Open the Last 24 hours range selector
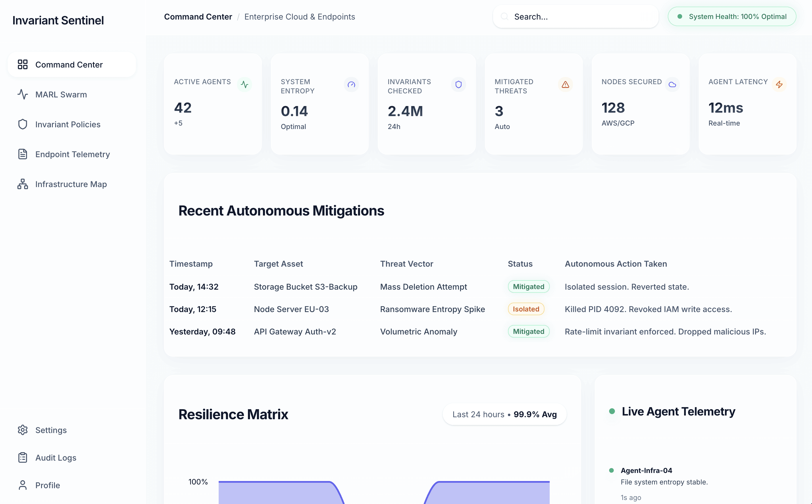The height and width of the screenshot is (504, 812). pos(504,414)
